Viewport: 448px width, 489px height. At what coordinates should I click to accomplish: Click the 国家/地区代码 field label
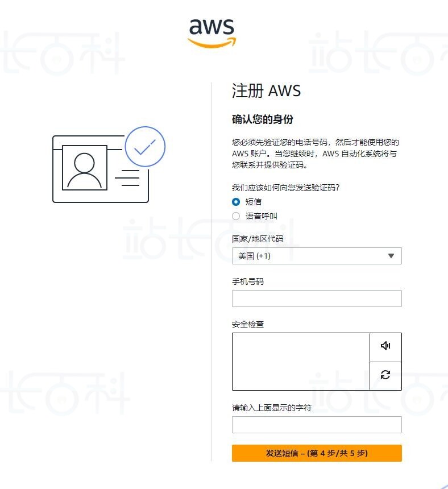[x=258, y=239]
